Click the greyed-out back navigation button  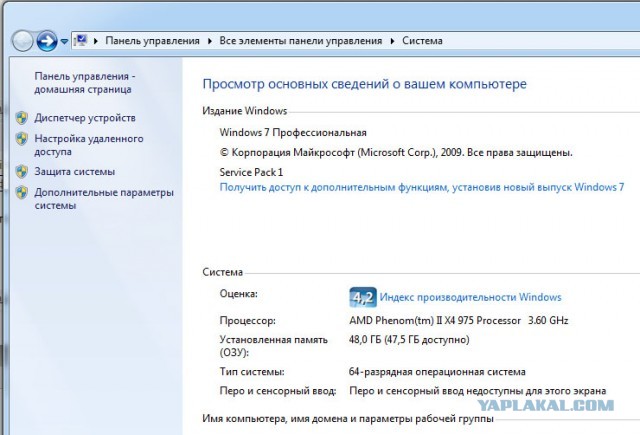click(x=22, y=41)
